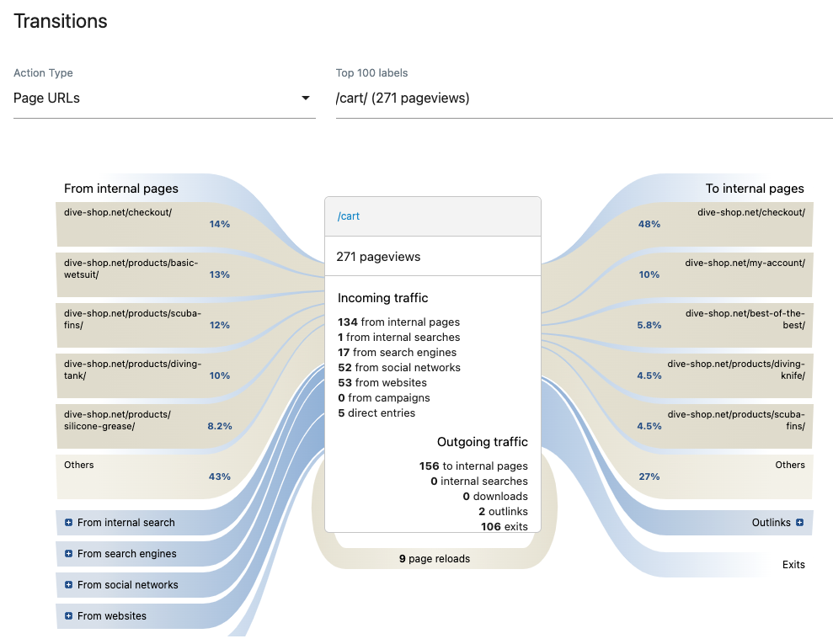Click incoming dive-shop.net/checkout/ 14% box
This screenshot has width=833, height=644.
coord(143,224)
